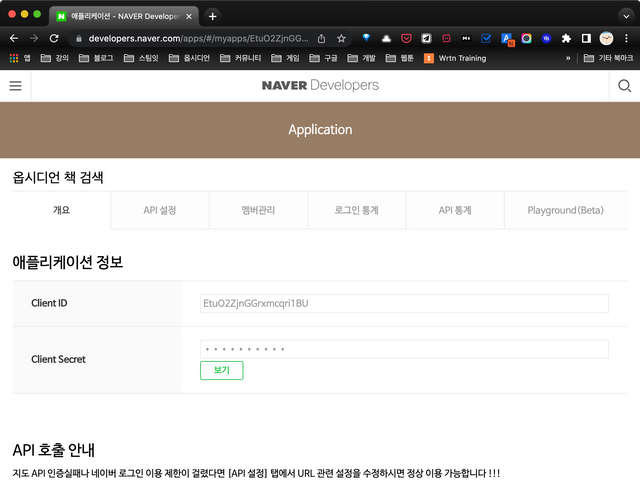The width and height of the screenshot is (640, 501).
Task: Open the Extensions puzzle icon
Action: (566, 38)
